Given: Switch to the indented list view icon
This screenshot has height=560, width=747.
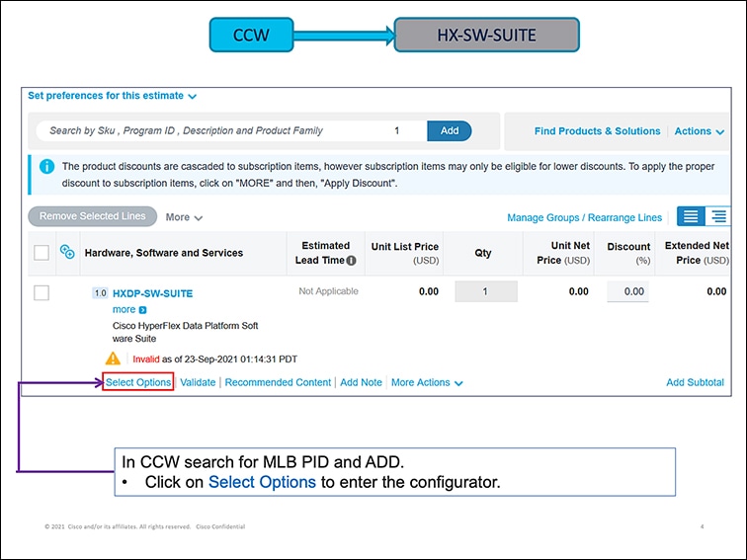Looking at the screenshot, I should [x=718, y=216].
